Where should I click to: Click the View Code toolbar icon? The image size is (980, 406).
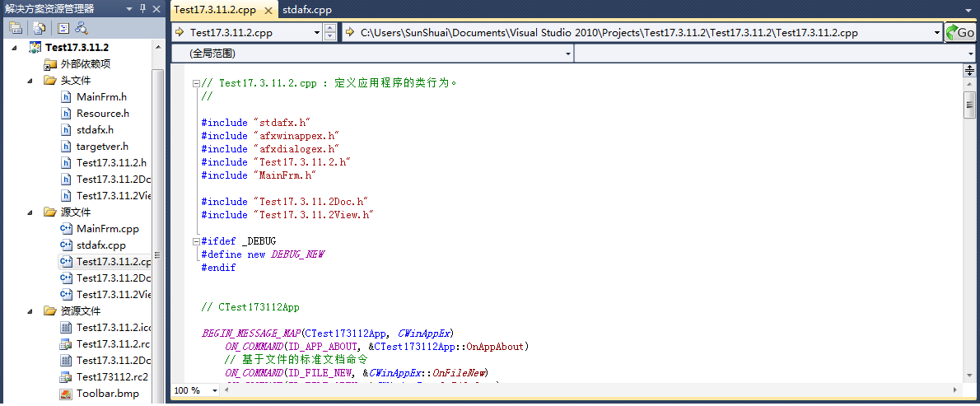tap(63, 27)
